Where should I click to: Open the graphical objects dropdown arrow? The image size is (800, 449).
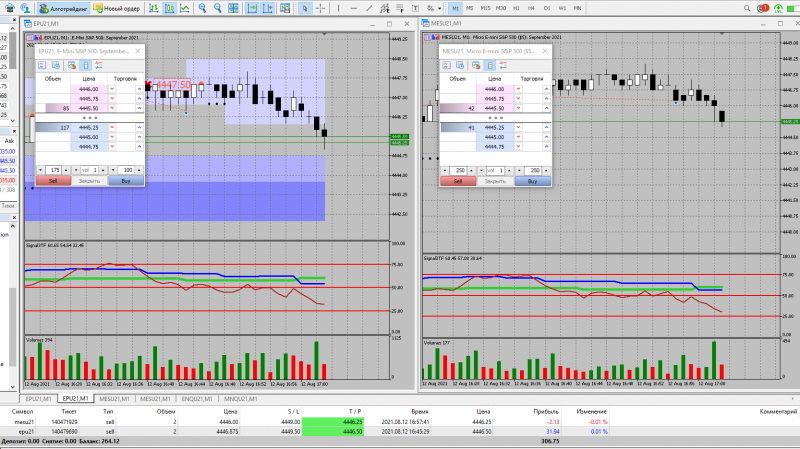439,8
